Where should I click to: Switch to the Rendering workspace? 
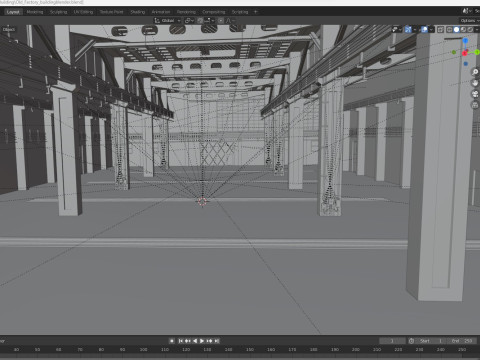186,12
